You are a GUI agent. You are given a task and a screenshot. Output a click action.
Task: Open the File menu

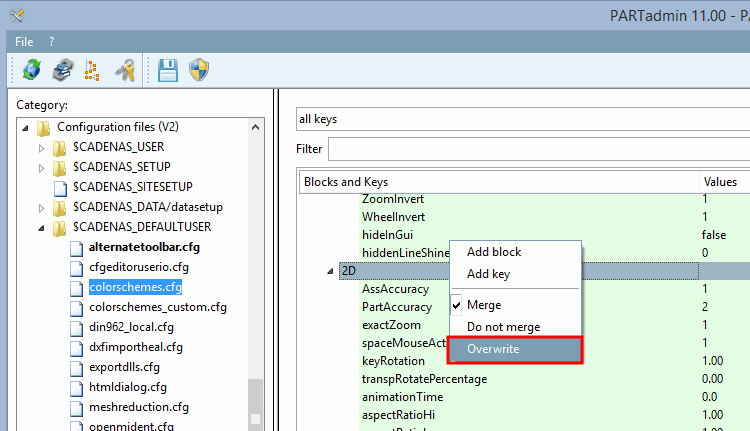24,42
